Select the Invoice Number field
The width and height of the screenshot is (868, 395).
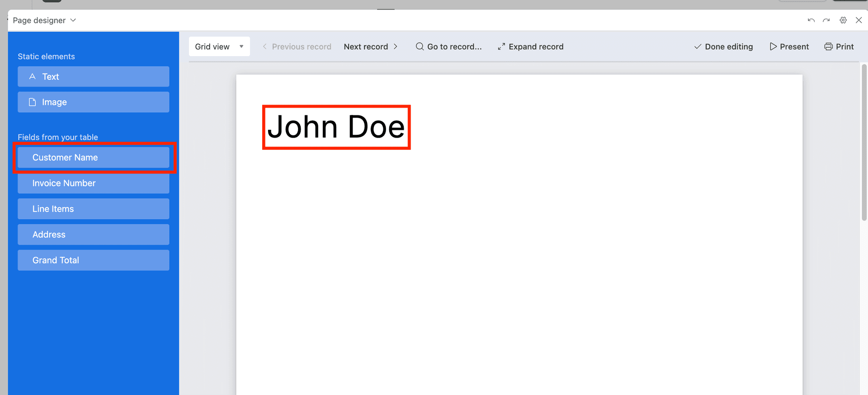point(94,183)
